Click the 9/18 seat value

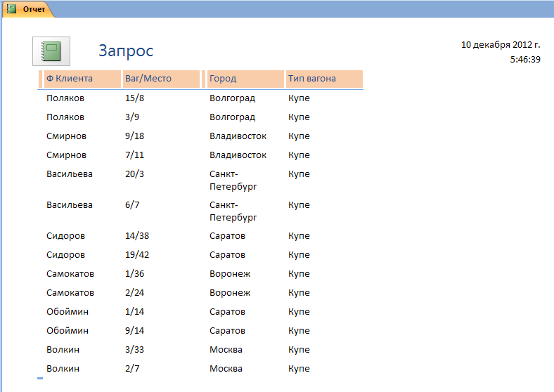134,136
